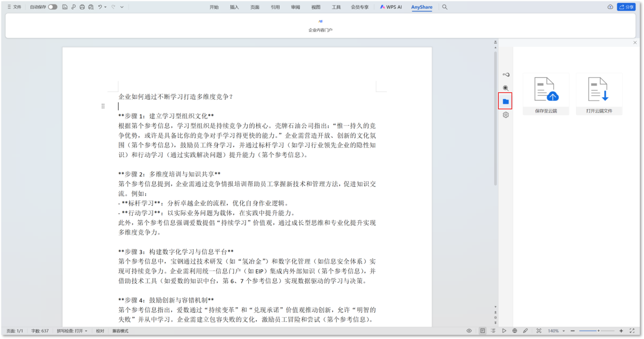
Task: Click scrollbar down arrow
Action: tap(495, 307)
